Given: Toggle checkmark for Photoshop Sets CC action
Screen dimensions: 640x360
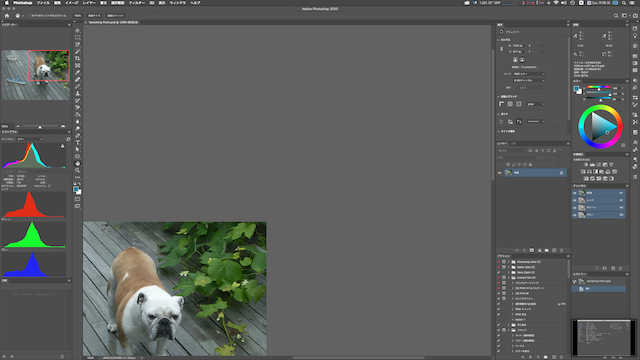Looking at the screenshot, I should (499, 262).
